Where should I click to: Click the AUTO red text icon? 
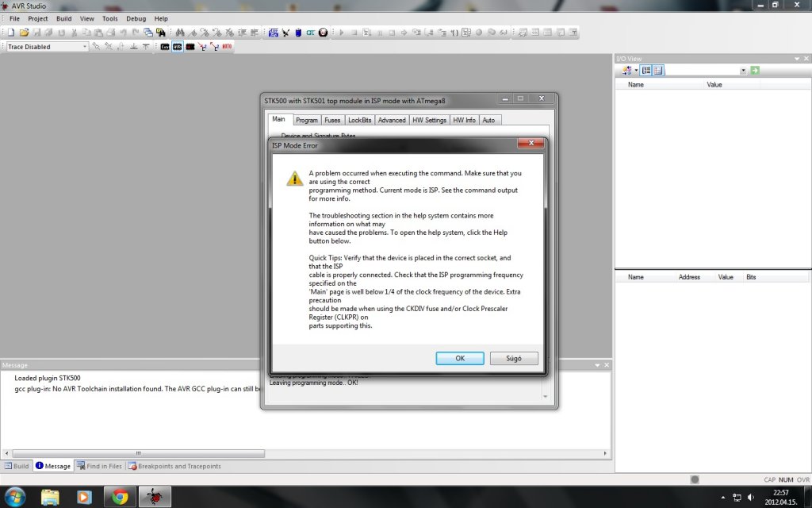pos(227,46)
